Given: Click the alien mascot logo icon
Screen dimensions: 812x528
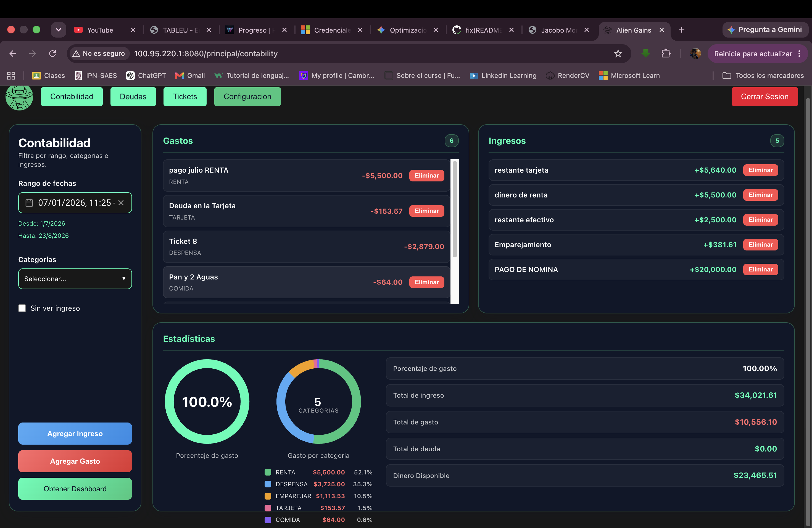Looking at the screenshot, I should click(19, 97).
